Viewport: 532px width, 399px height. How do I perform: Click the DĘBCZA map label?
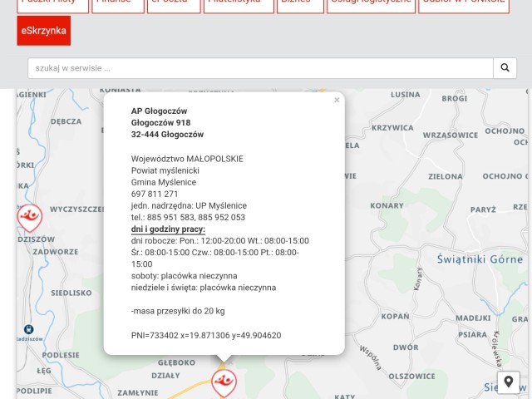[66, 121]
